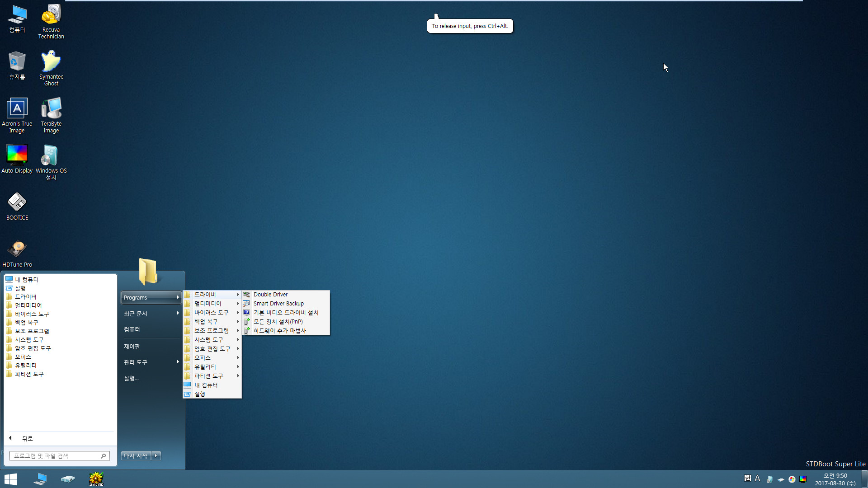Click 뒤로 back in start menu
This screenshot has height=488, width=868.
click(x=61, y=438)
